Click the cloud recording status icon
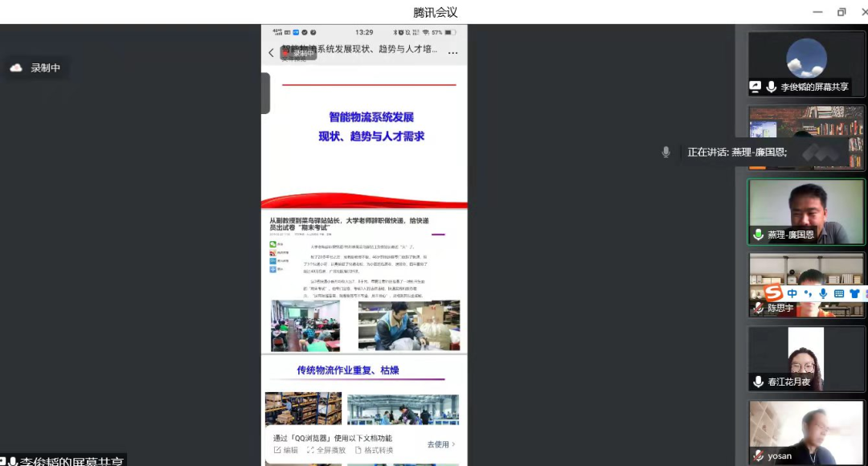Screen dimensions: 868x466 pyautogui.click(x=16, y=68)
